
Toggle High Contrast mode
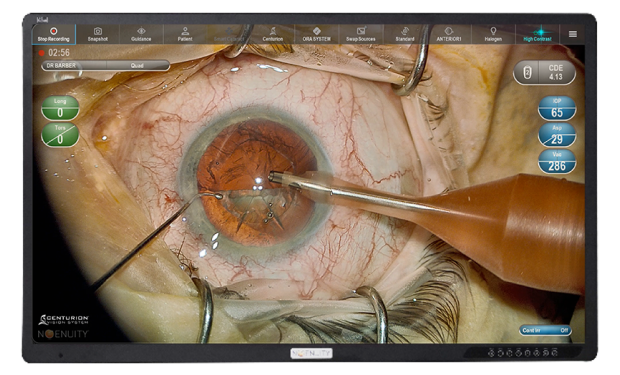point(537,34)
